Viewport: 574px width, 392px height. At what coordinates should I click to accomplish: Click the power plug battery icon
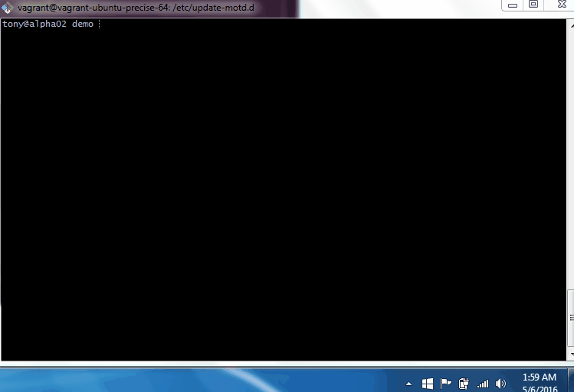point(464,384)
